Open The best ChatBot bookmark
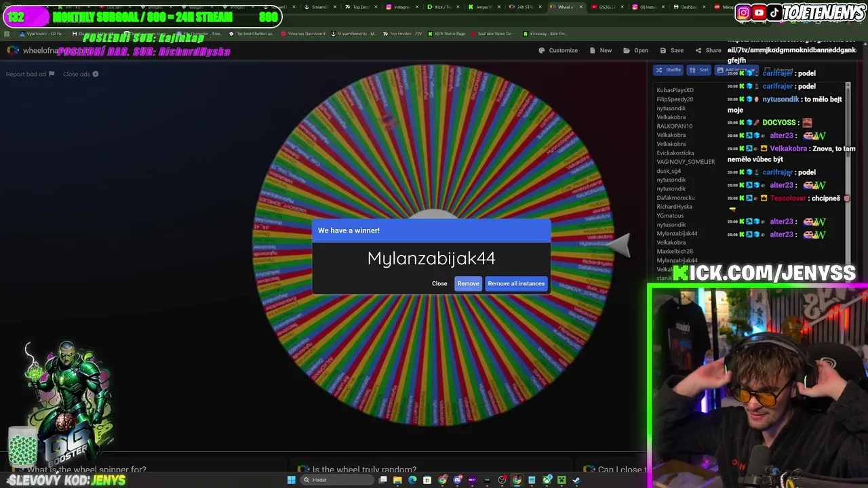This screenshot has height=488, width=868. [x=252, y=33]
